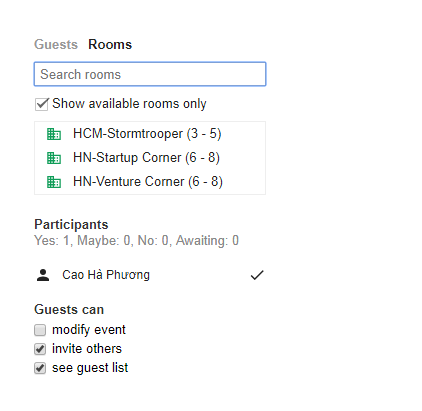Screen dimensions: 422x411
Task: Click the accepted checkmark icon for Cao Hà Phương
Action: (x=257, y=275)
